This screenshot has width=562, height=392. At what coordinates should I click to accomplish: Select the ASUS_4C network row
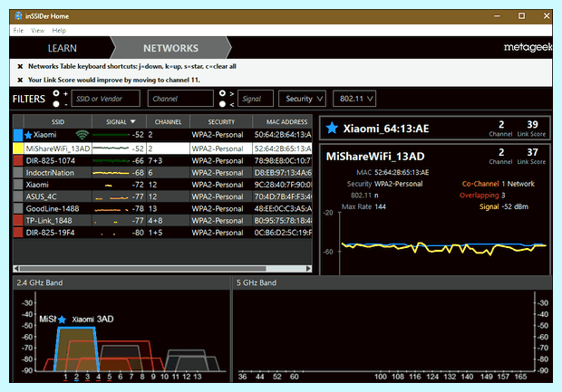point(163,196)
